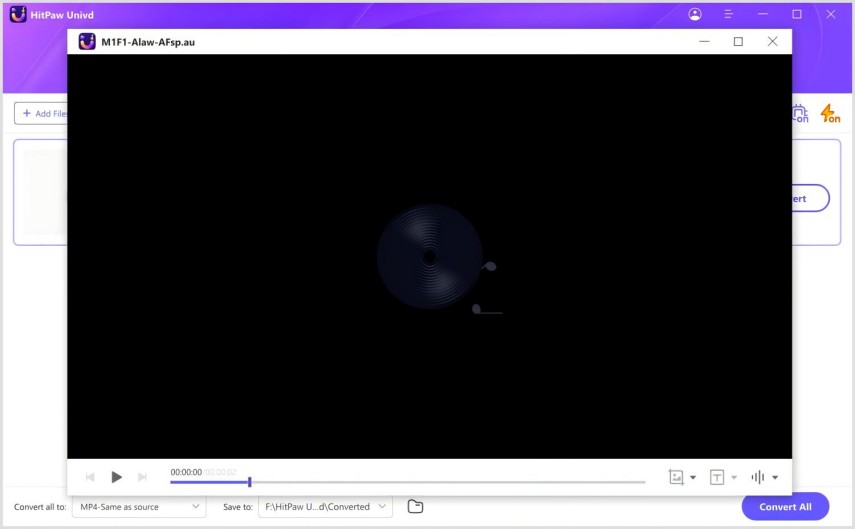This screenshot has width=855, height=529.
Task: Click the Add Files button
Action: tap(41, 113)
